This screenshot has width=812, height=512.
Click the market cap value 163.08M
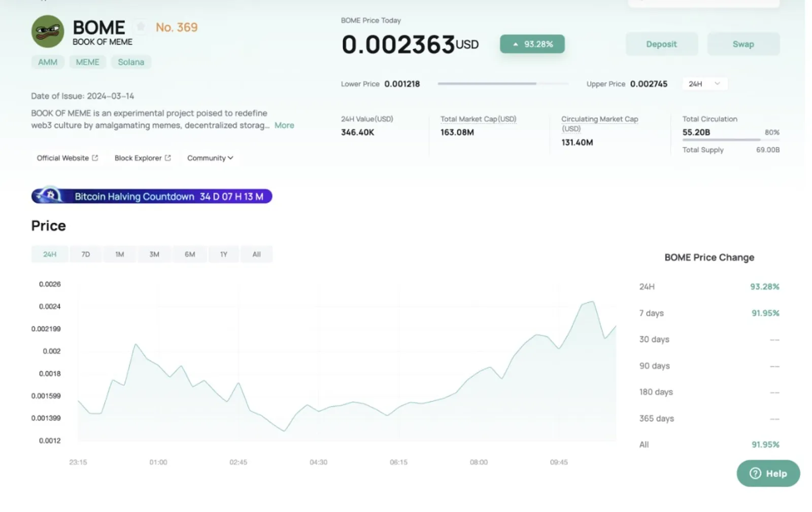click(457, 132)
